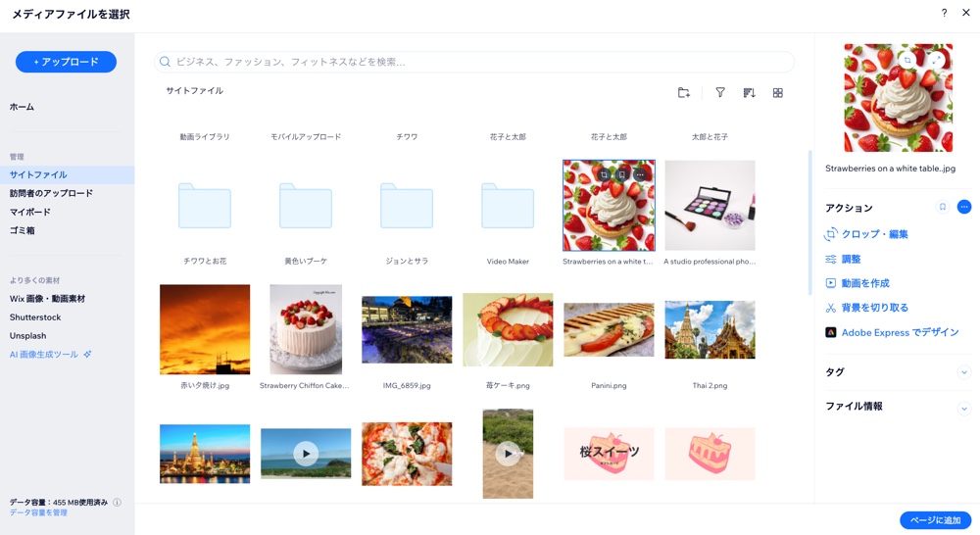Select IMG_6859.jpg thumbnail

pyautogui.click(x=407, y=329)
